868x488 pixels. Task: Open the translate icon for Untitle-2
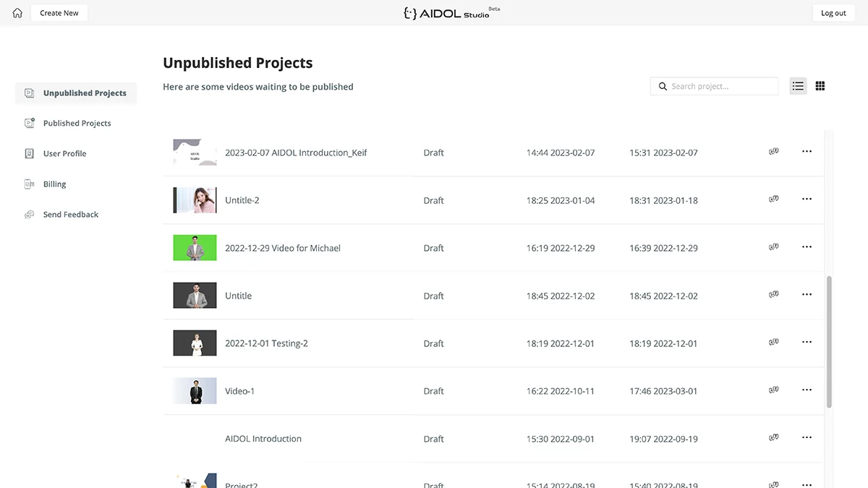(x=774, y=200)
